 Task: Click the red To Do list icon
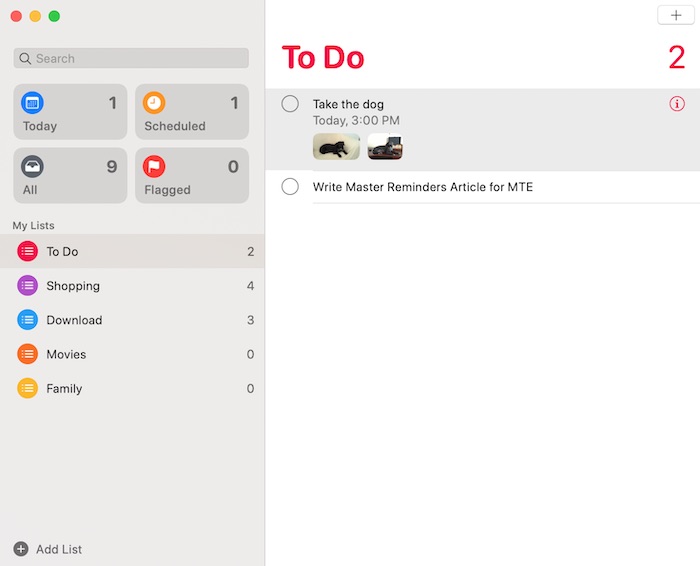(27, 251)
